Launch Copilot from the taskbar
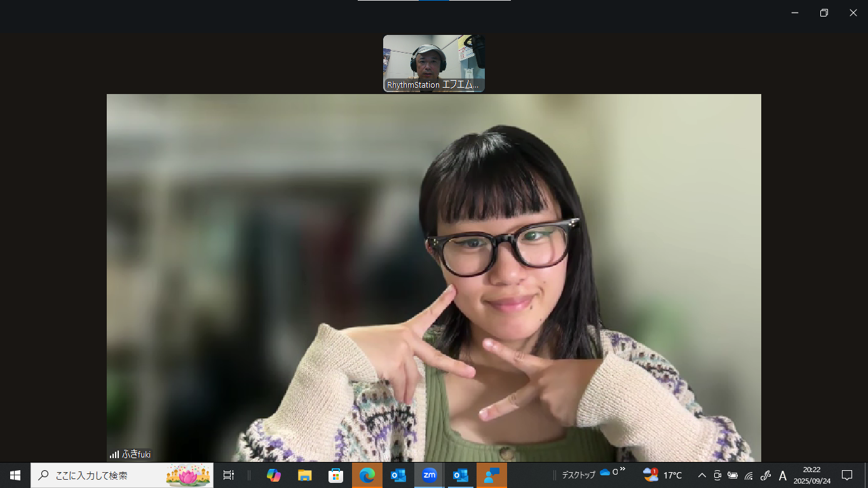Screen dimensions: 868x488 (x=274, y=475)
